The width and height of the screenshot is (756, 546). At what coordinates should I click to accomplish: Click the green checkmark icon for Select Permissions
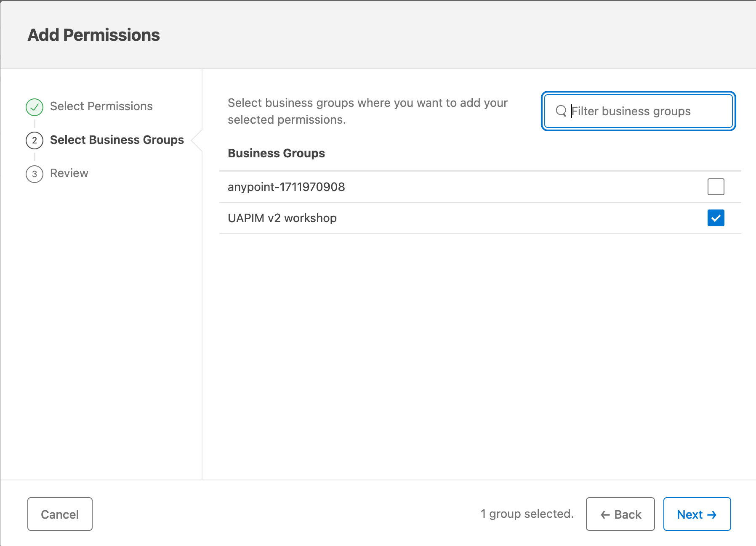[35, 107]
